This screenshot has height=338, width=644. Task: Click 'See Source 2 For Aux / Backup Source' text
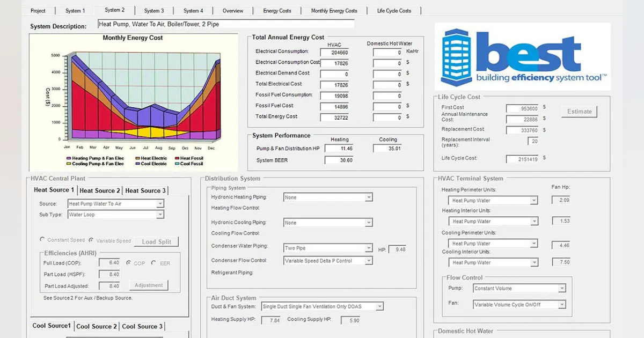[x=88, y=298]
